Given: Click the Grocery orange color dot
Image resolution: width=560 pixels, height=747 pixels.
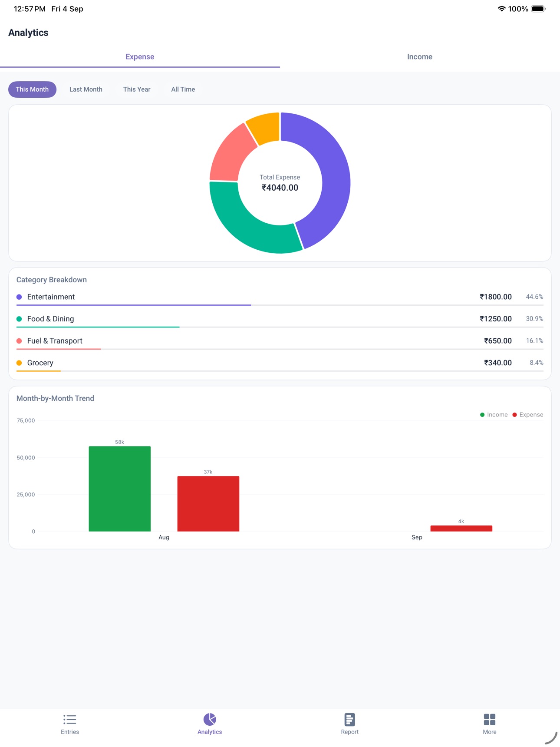Looking at the screenshot, I should 19,363.
